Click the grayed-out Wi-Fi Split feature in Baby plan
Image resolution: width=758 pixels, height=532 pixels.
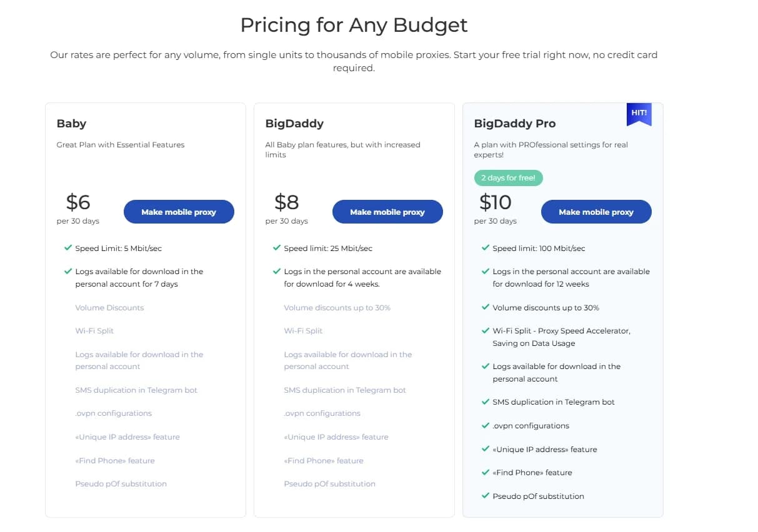pyautogui.click(x=94, y=330)
